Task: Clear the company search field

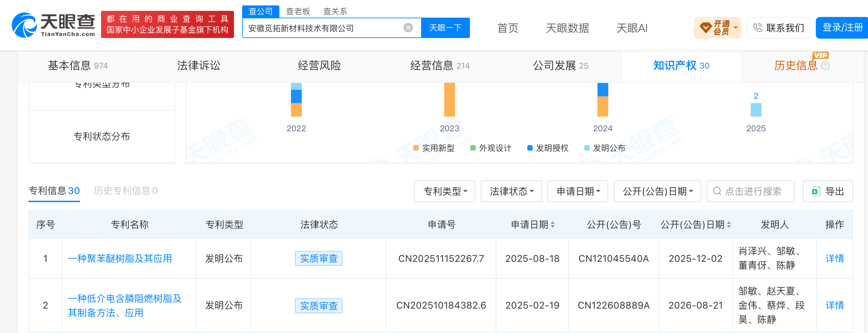Action: (x=408, y=28)
